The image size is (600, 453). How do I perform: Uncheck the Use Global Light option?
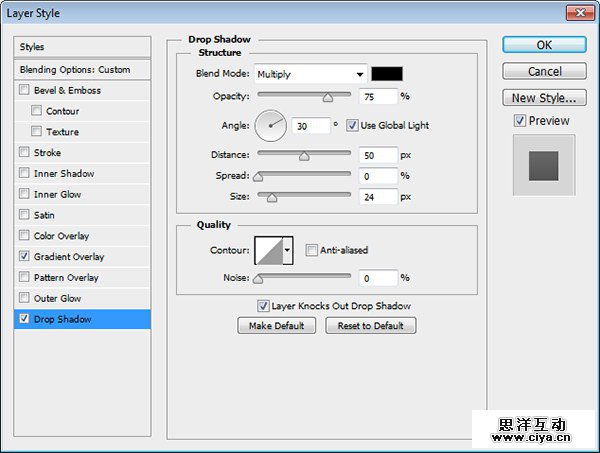(353, 125)
